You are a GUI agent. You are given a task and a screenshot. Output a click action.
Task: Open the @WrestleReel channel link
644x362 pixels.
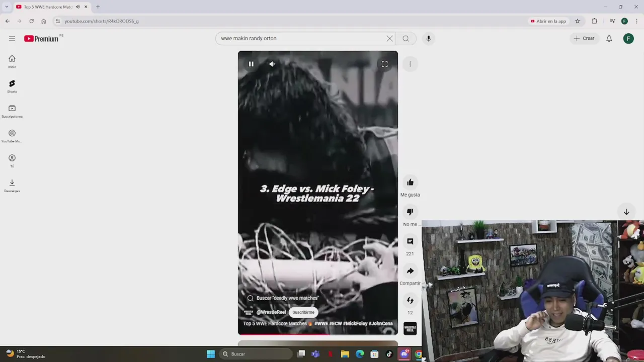pyautogui.click(x=271, y=312)
